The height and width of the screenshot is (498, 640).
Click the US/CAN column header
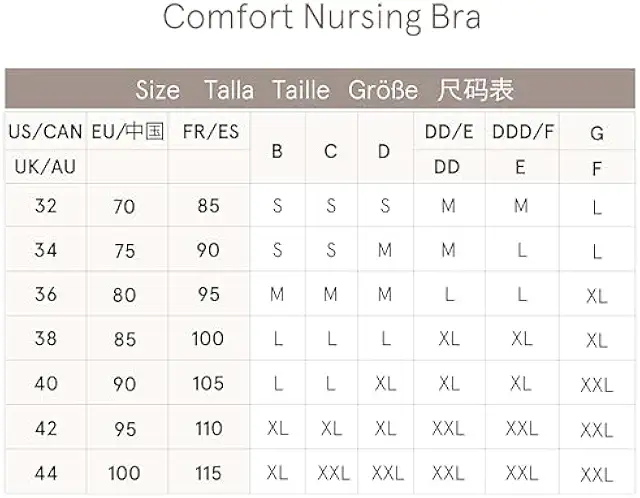point(45,132)
